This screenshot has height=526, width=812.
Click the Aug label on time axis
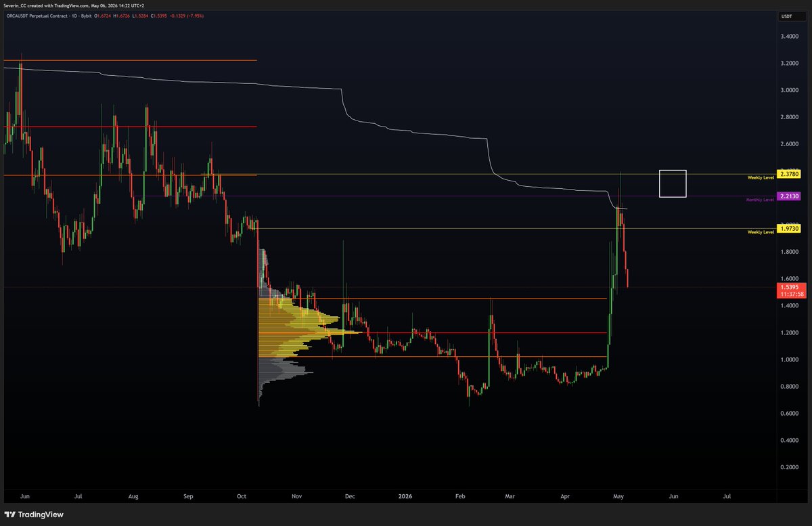click(133, 497)
